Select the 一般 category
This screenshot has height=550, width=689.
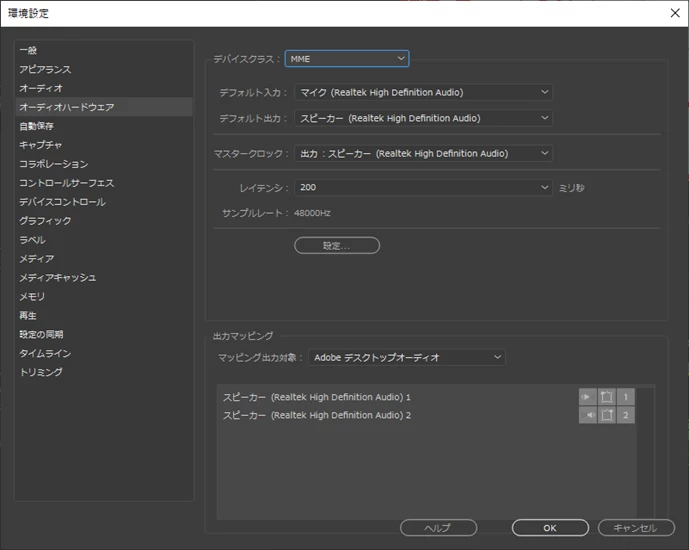(104, 51)
